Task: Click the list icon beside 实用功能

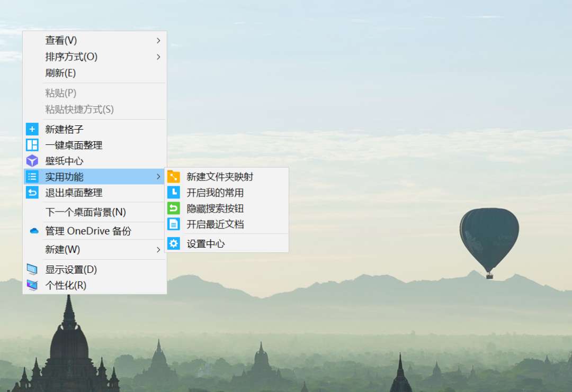Action: click(x=32, y=177)
